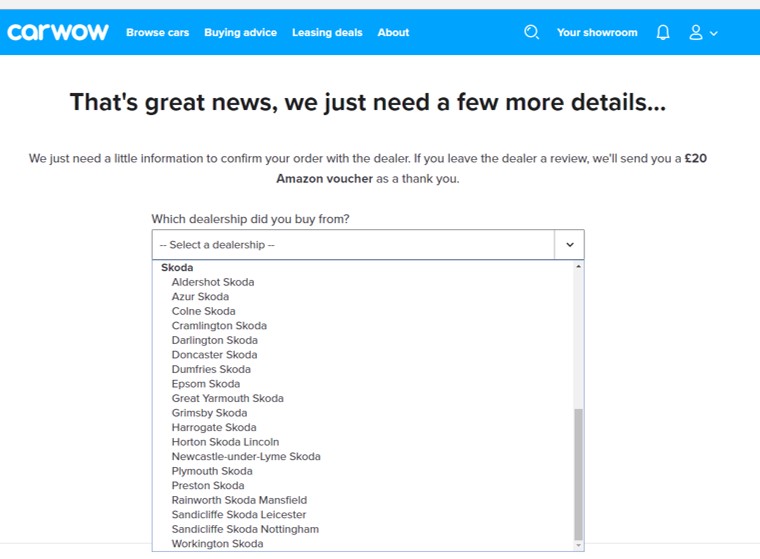Open notifications bell icon

pos(663,32)
